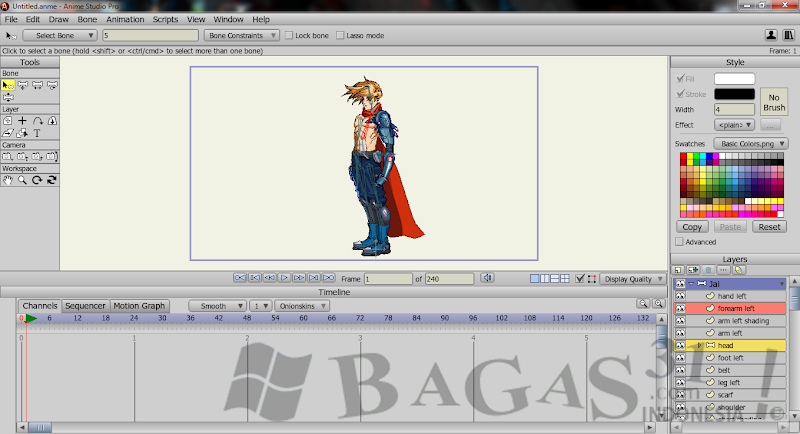Switch to the Sequencer tab

[85, 306]
